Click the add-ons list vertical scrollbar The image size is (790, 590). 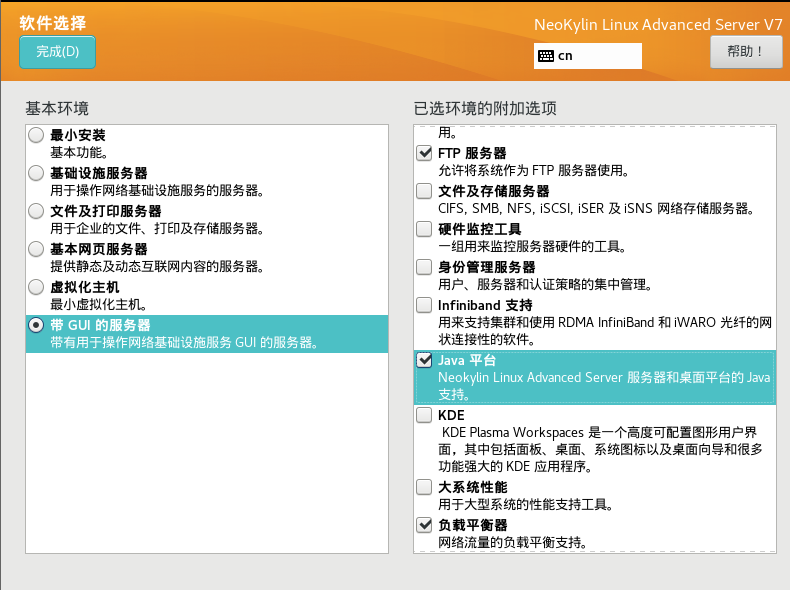tap(770, 340)
